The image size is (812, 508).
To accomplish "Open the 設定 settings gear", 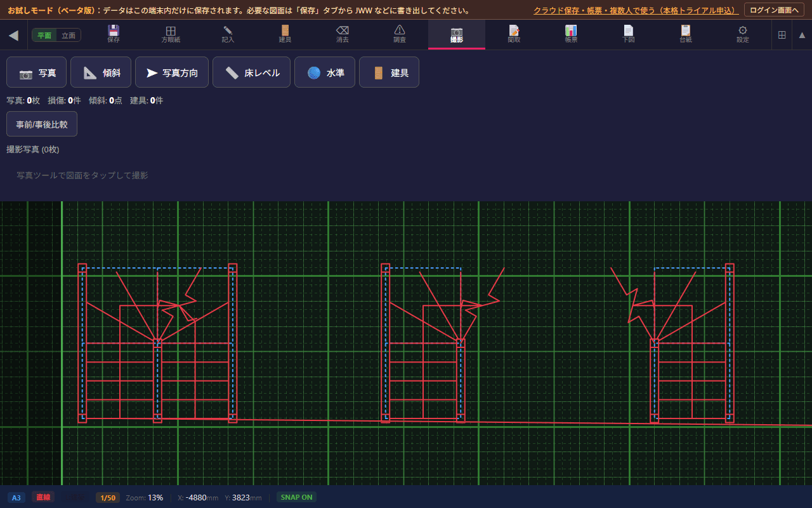I will click(743, 34).
